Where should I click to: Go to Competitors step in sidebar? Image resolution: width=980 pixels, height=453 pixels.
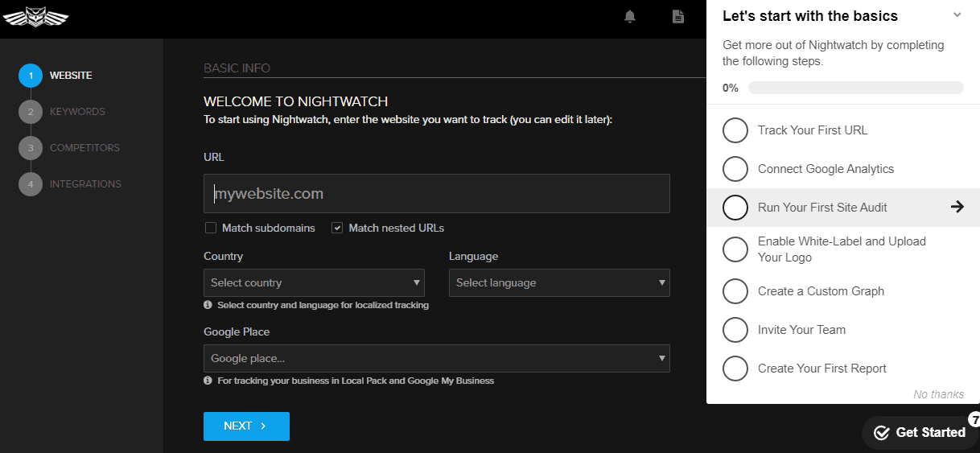pyautogui.click(x=84, y=148)
